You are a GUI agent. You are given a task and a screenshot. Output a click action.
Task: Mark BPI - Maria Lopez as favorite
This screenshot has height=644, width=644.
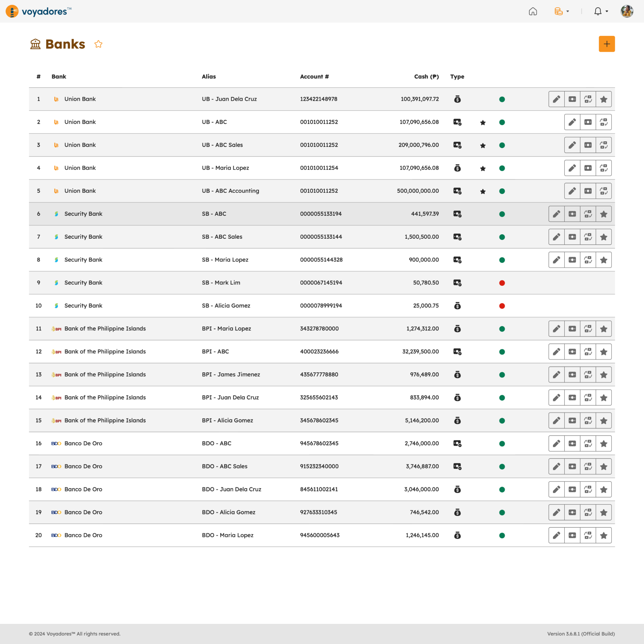[x=603, y=329]
